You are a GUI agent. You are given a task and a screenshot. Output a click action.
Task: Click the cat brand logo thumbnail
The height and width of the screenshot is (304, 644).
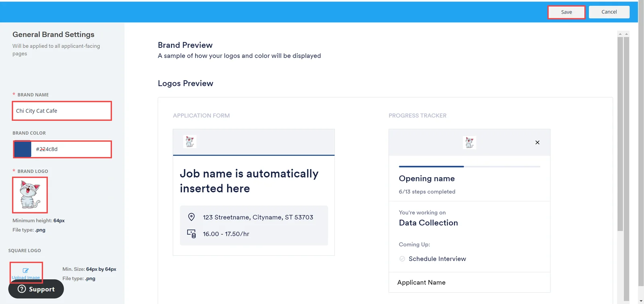[30, 195]
